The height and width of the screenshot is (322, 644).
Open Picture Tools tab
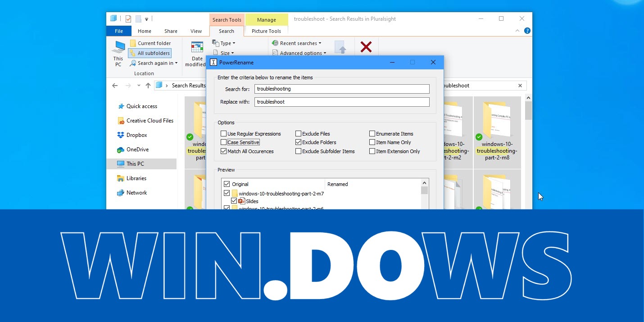(x=266, y=31)
